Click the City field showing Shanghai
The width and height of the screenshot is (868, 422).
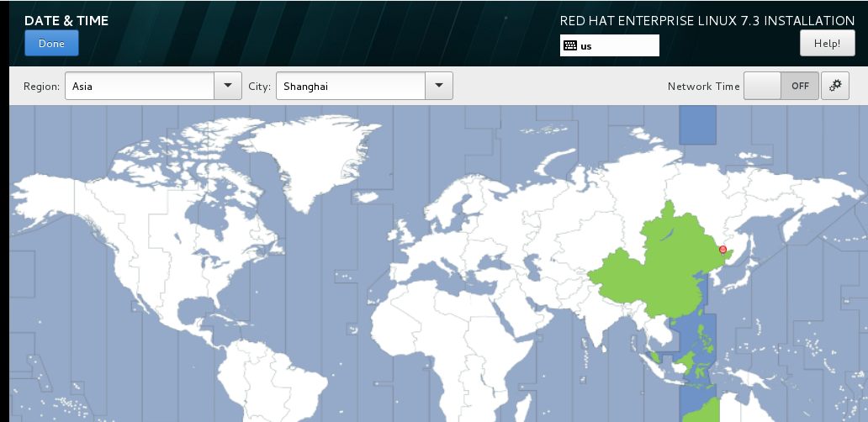click(351, 86)
